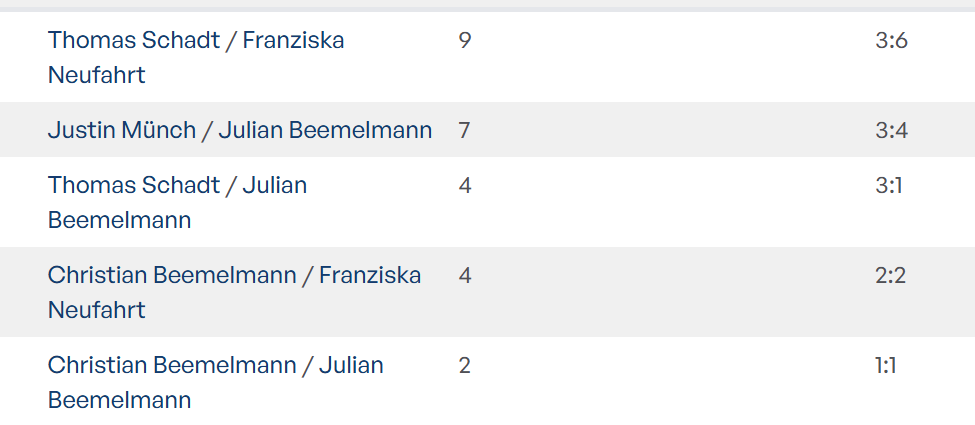Click Thomas Schadt in the Schadt / Julian Beemelmann row

pos(133,185)
